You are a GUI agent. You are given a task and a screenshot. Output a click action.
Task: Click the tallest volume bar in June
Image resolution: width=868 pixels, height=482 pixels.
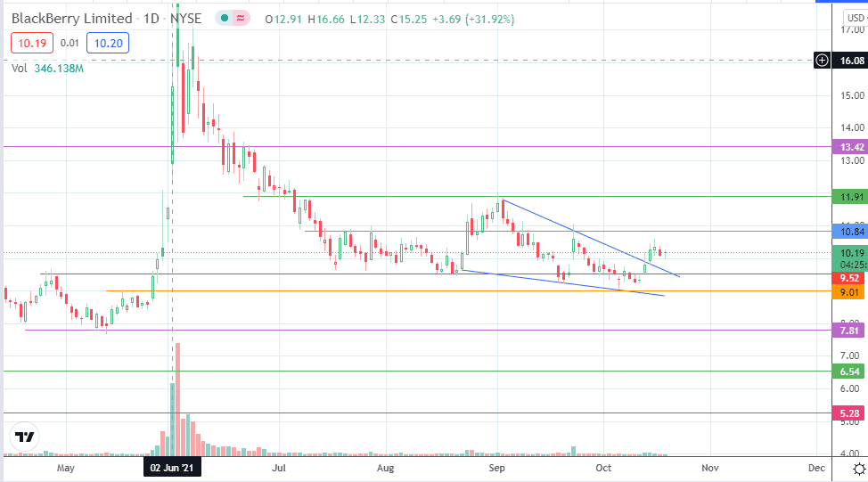coord(177,399)
